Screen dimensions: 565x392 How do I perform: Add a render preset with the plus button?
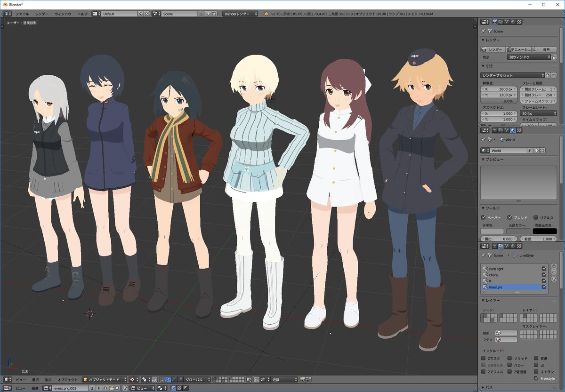point(548,75)
